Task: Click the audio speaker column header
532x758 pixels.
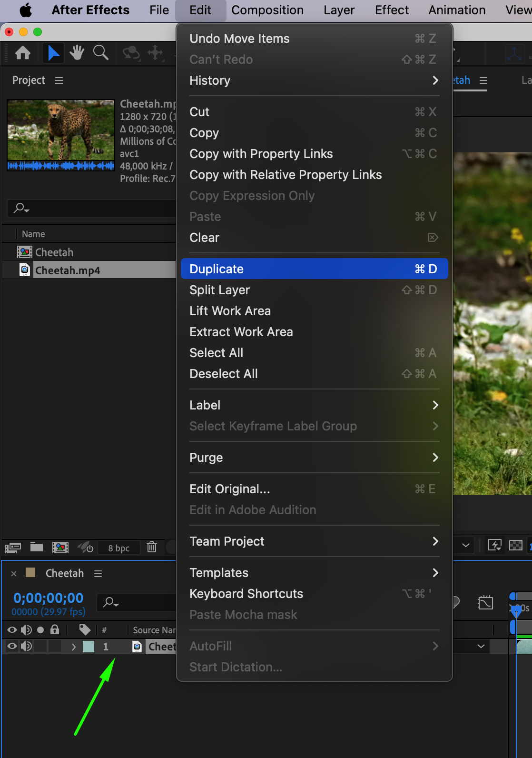Action: pyautogui.click(x=27, y=630)
